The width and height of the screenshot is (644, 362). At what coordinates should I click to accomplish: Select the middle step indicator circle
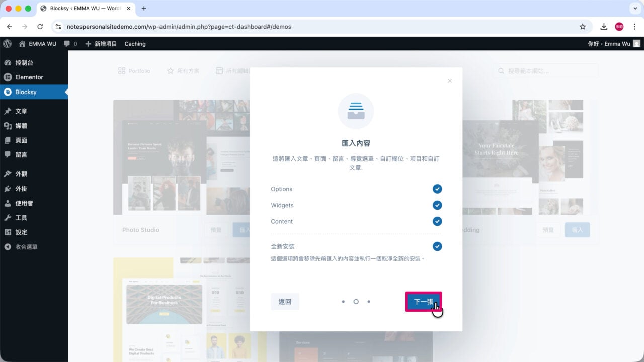point(356,302)
